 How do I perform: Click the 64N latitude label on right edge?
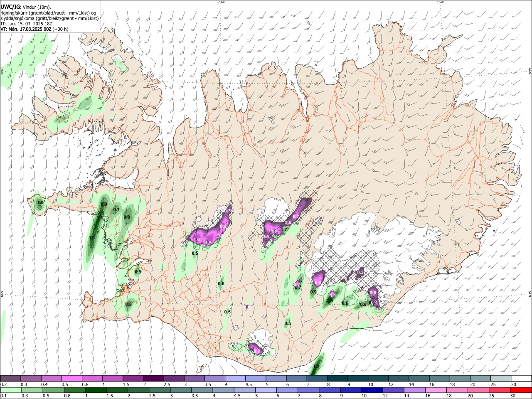tap(530, 293)
